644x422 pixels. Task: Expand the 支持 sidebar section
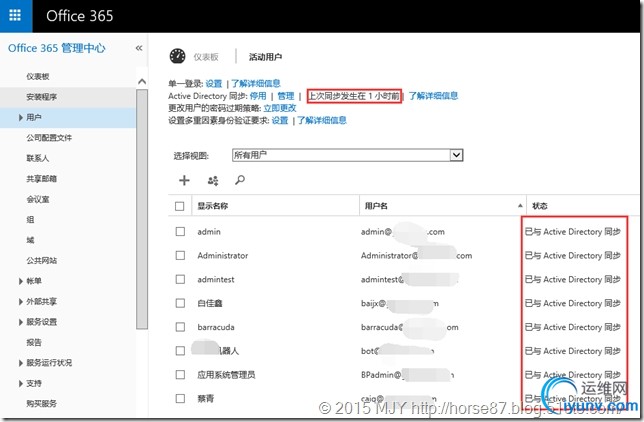(x=21, y=383)
